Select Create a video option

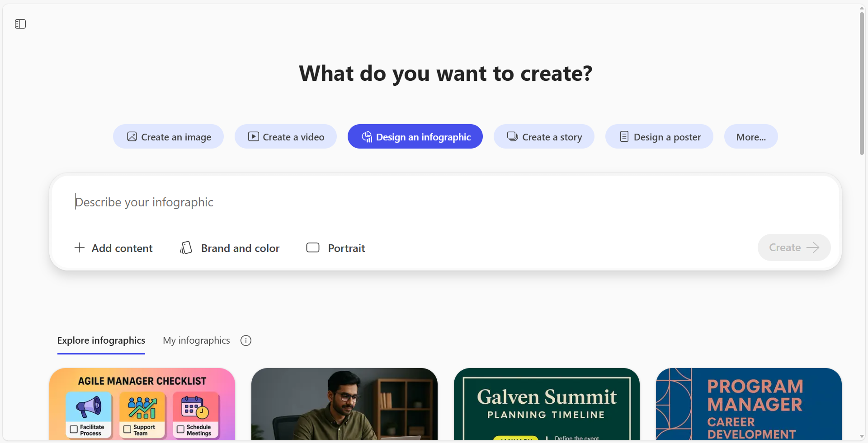tap(286, 137)
